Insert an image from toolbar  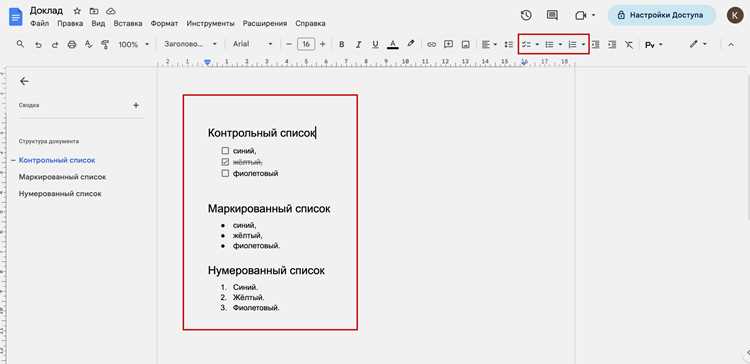click(x=465, y=44)
